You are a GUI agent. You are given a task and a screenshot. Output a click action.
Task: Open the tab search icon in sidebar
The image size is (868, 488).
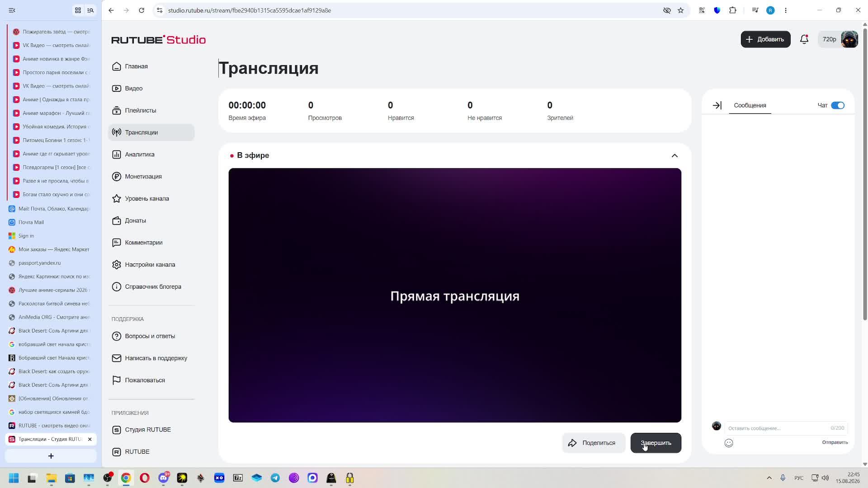(x=90, y=10)
